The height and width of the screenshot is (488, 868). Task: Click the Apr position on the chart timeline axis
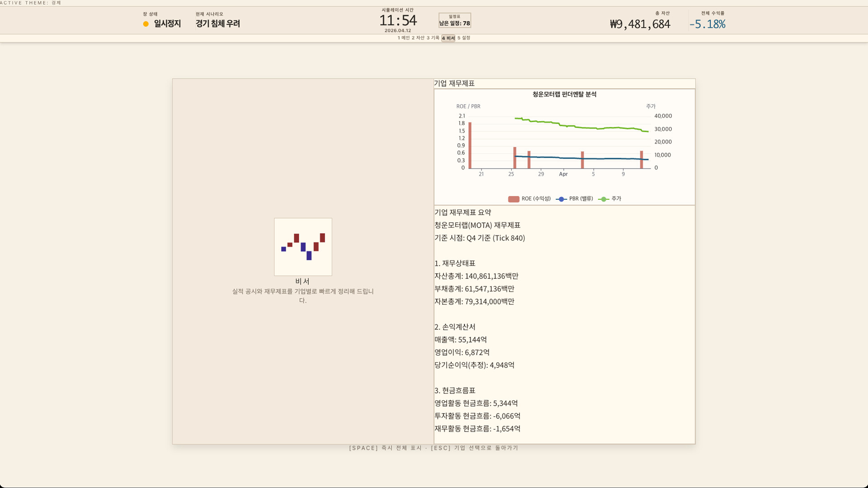point(563,174)
